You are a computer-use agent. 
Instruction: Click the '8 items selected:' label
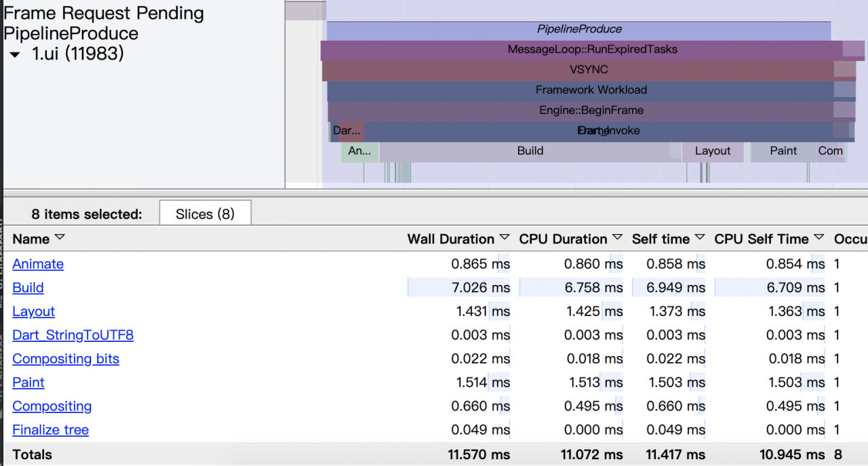(x=87, y=214)
